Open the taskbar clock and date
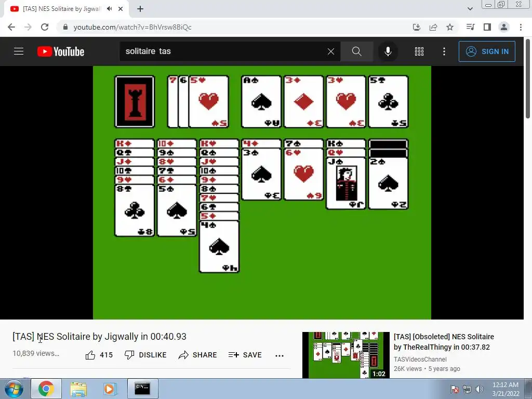This screenshot has width=532, height=399. pos(506,389)
